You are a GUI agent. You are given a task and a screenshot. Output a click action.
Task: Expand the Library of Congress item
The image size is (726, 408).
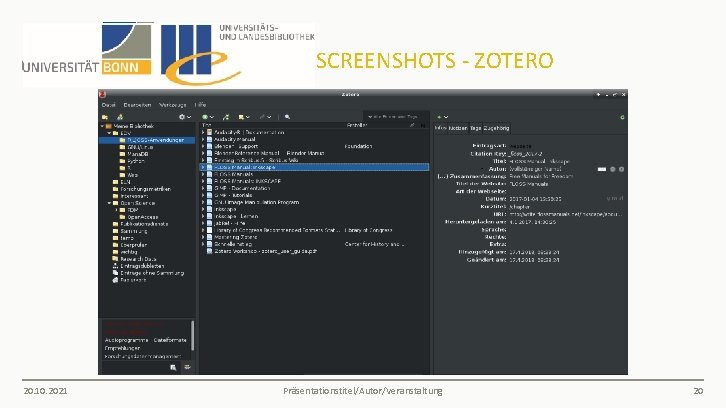pyautogui.click(x=203, y=230)
